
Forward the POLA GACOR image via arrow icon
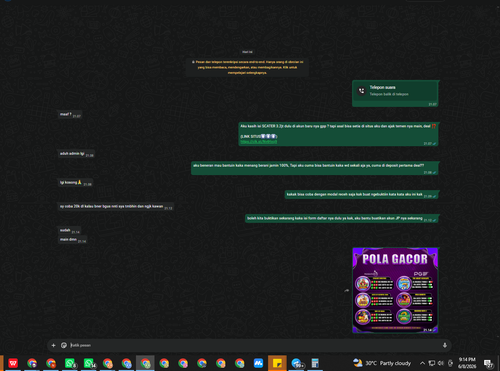pos(346,290)
